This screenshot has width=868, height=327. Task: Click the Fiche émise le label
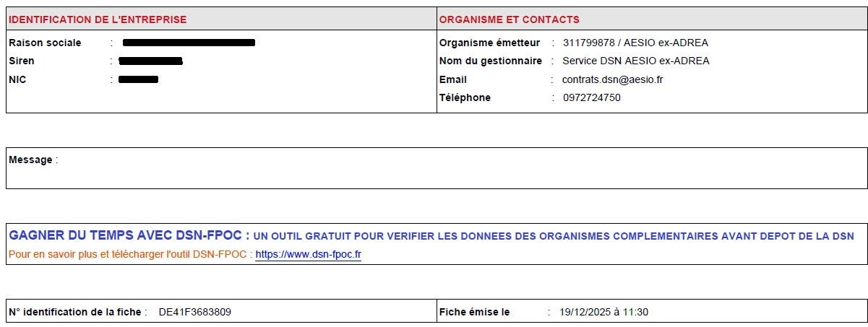click(475, 312)
